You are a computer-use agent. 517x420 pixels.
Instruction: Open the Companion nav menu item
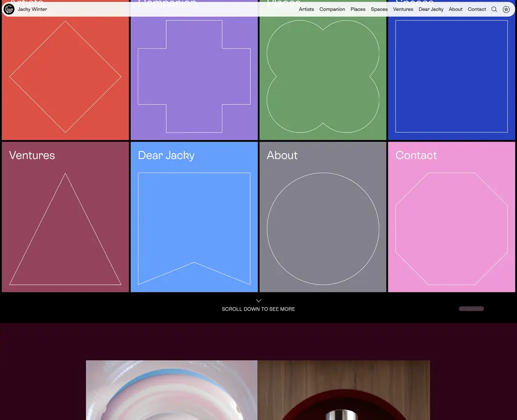pos(332,9)
